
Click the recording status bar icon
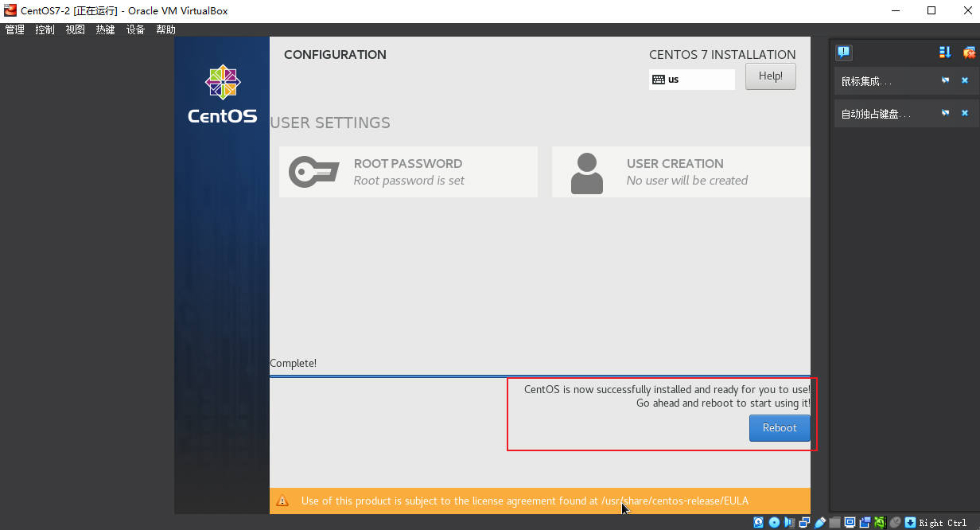pyautogui.click(x=865, y=522)
